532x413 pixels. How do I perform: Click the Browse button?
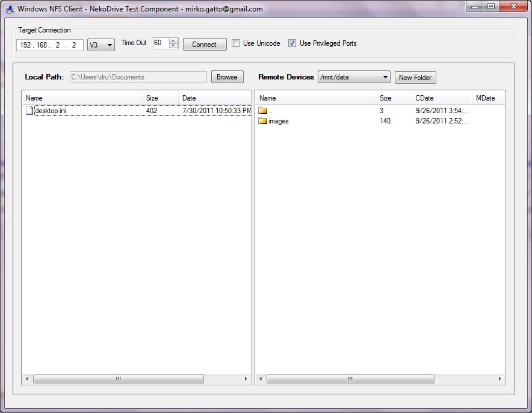227,77
